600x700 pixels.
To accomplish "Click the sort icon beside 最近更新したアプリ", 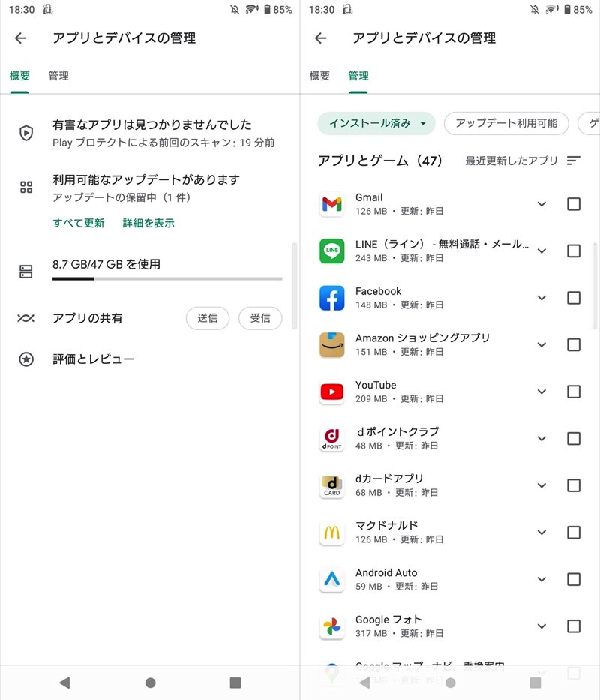I will pos(574,161).
